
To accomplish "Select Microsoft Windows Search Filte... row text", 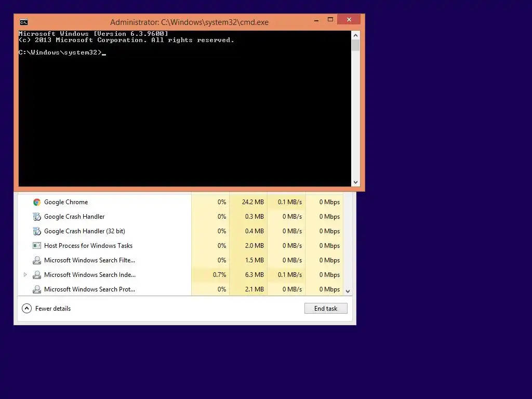I will 89,260.
